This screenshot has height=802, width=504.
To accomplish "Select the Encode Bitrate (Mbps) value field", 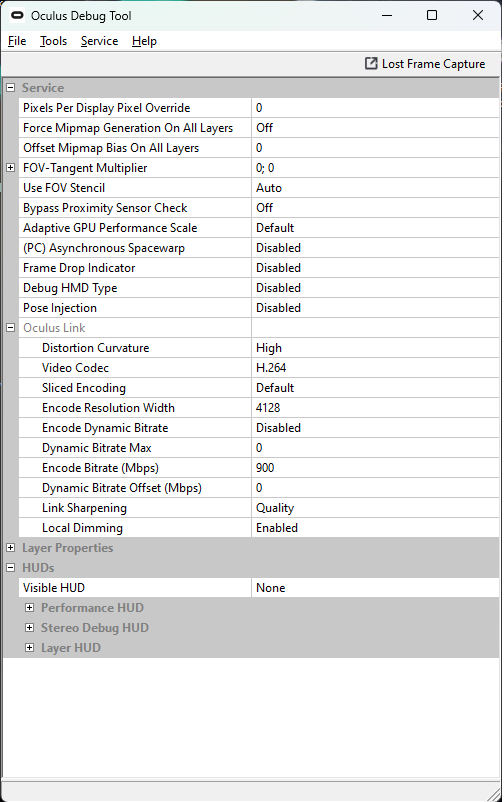I will [x=376, y=467].
